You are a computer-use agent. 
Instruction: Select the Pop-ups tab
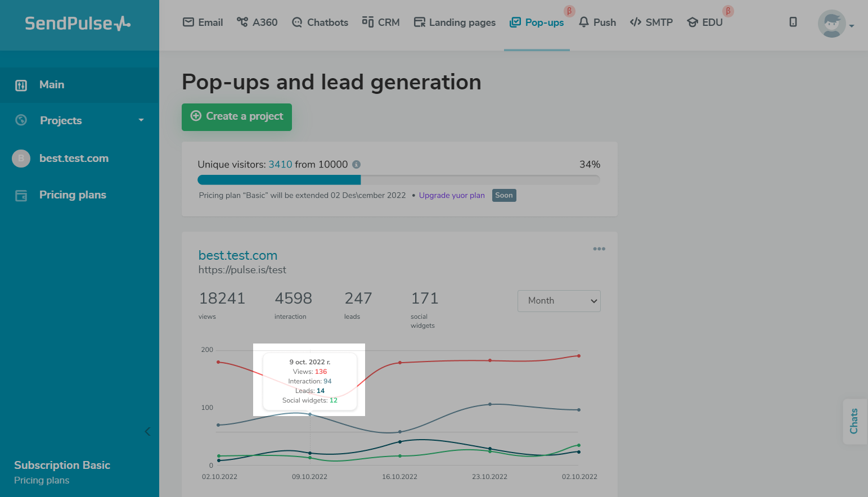[x=537, y=22]
